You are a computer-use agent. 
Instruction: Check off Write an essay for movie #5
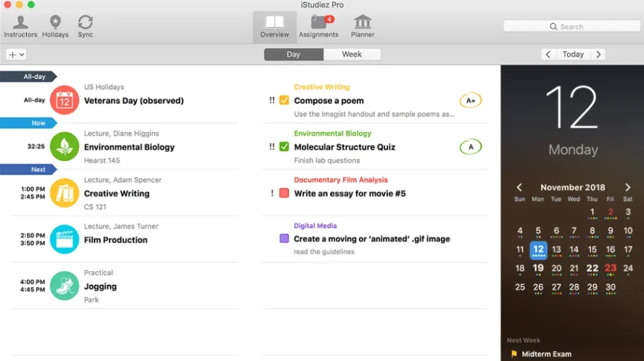[284, 194]
